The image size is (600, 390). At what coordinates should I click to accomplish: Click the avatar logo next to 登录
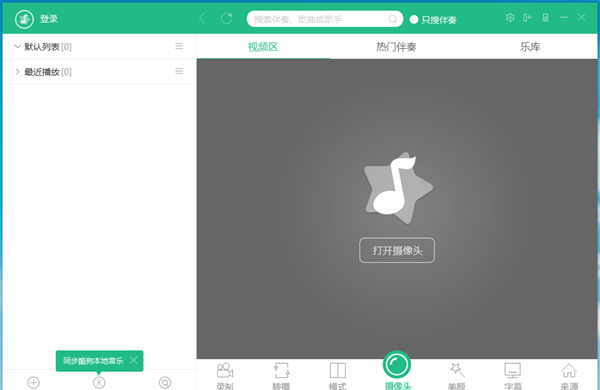coord(24,19)
